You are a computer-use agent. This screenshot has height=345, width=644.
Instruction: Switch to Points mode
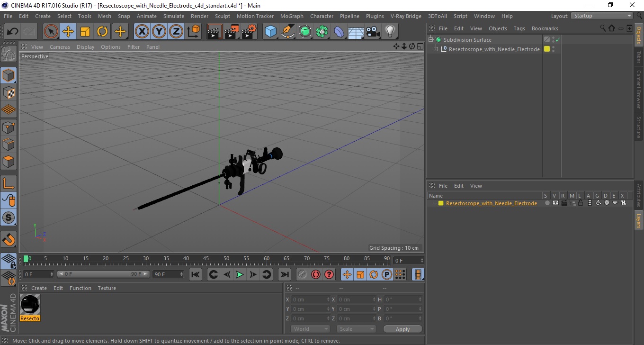[9, 127]
